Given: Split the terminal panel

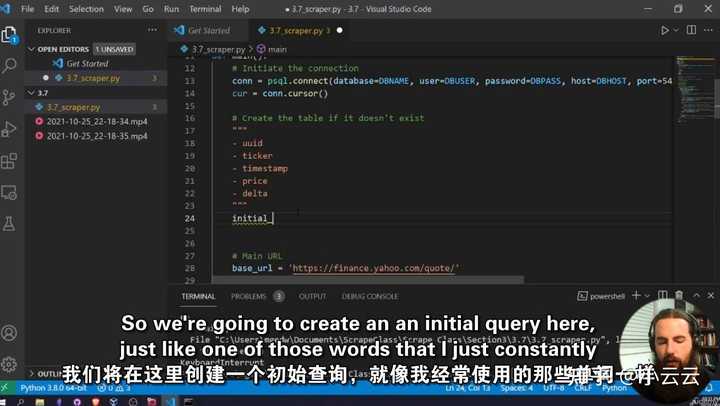Looking at the screenshot, I should (663, 296).
